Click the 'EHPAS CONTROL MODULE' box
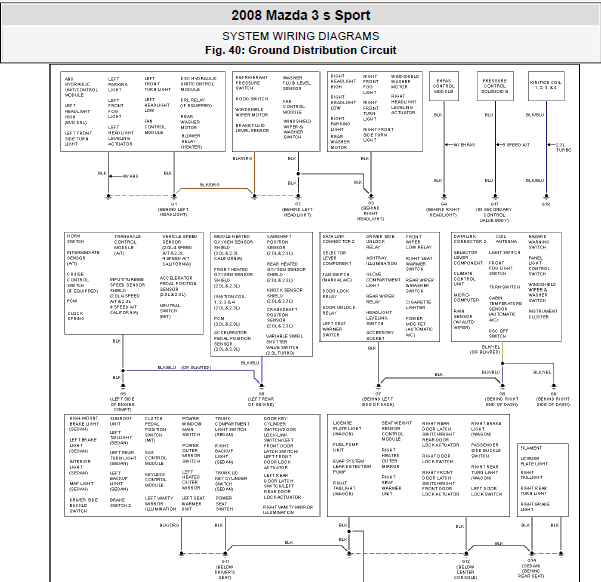This screenshot has height=582, width=601. [x=444, y=86]
